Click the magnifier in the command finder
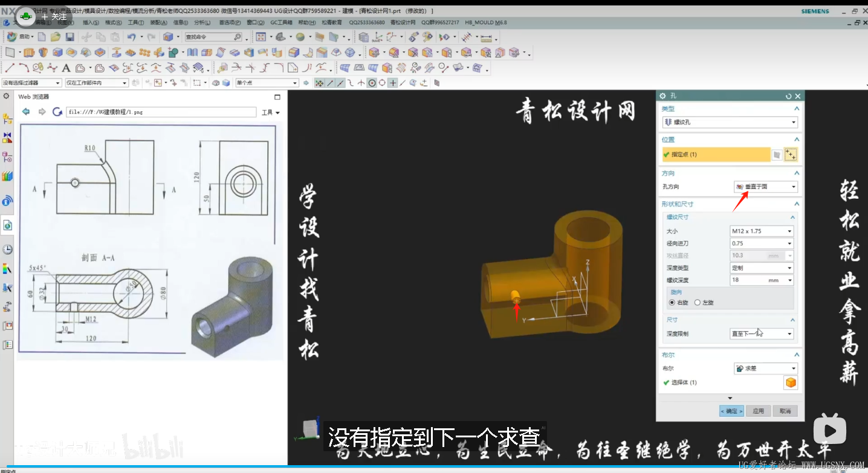Image resolution: width=868 pixels, height=473 pixels. [237, 37]
